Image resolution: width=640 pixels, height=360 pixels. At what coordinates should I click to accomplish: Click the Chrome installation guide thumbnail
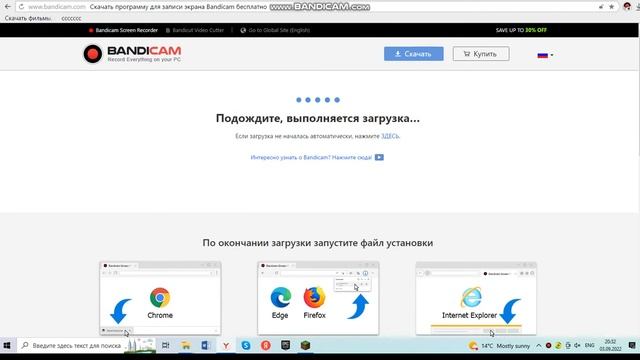pos(160,298)
